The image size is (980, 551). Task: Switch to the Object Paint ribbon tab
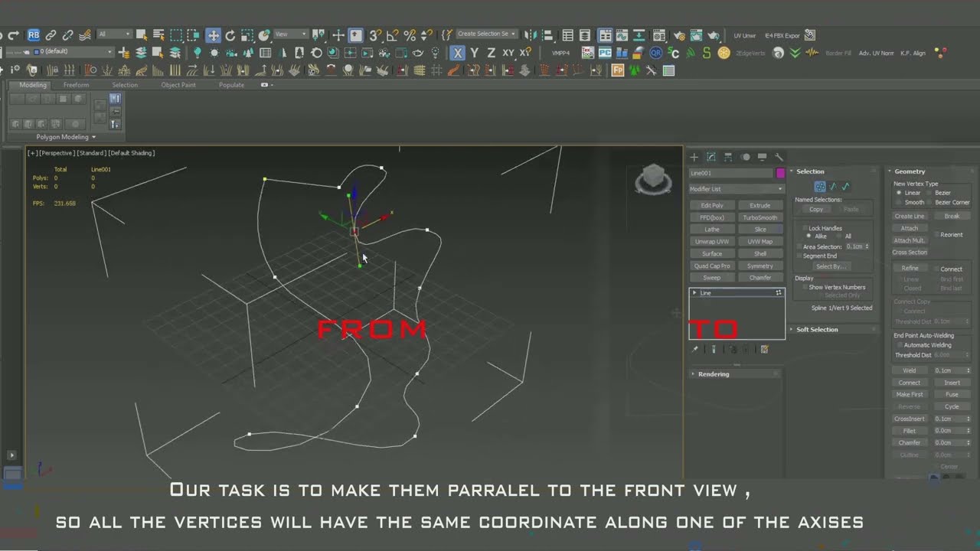(x=178, y=85)
